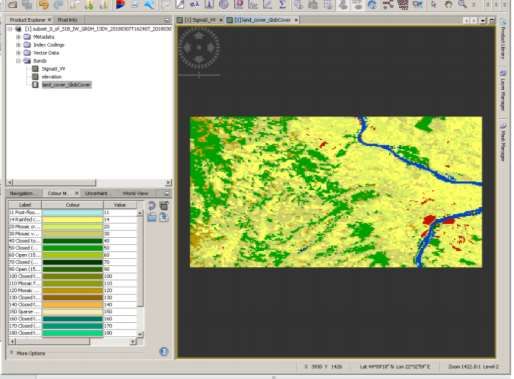
Task: Click the Colour column header
Action: coord(72,205)
